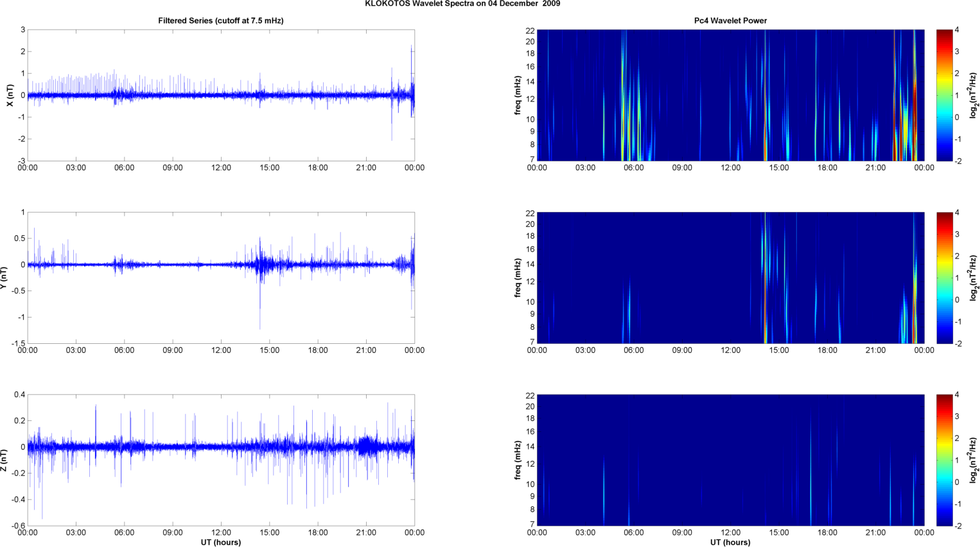Select the middle wavelet plot's colorbar
Screen dimensions: 980x547
point(944,278)
